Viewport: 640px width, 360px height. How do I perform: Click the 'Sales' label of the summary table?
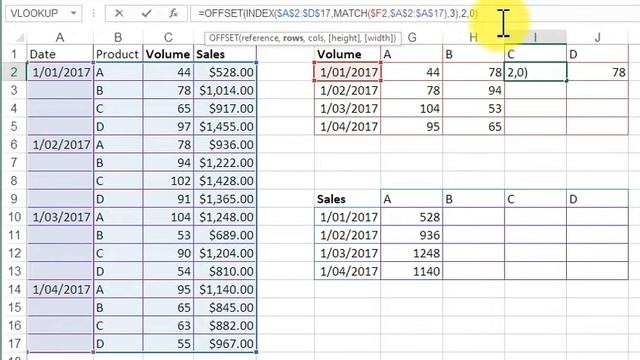point(347,199)
